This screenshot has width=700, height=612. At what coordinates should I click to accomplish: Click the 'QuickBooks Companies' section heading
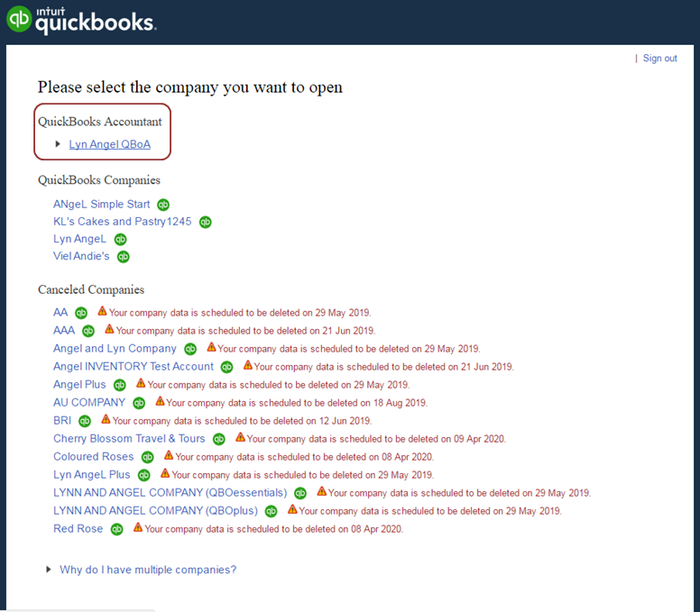point(99,180)
